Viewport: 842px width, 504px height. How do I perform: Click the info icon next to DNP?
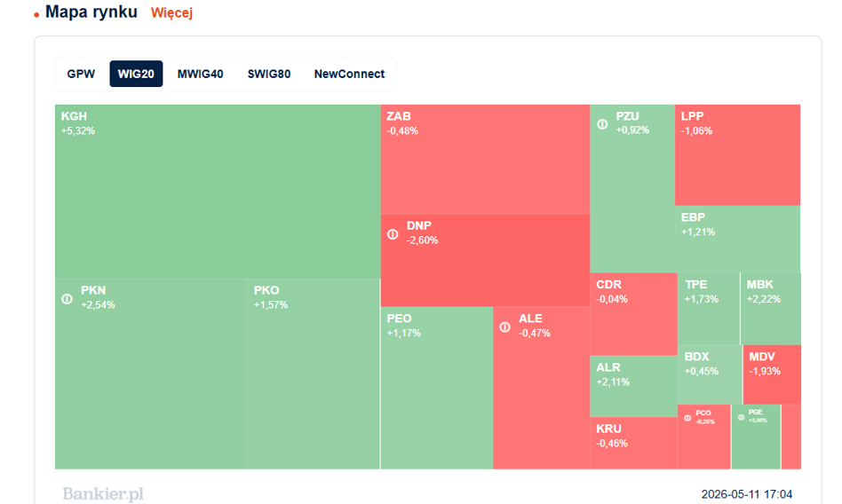[393, 234]
